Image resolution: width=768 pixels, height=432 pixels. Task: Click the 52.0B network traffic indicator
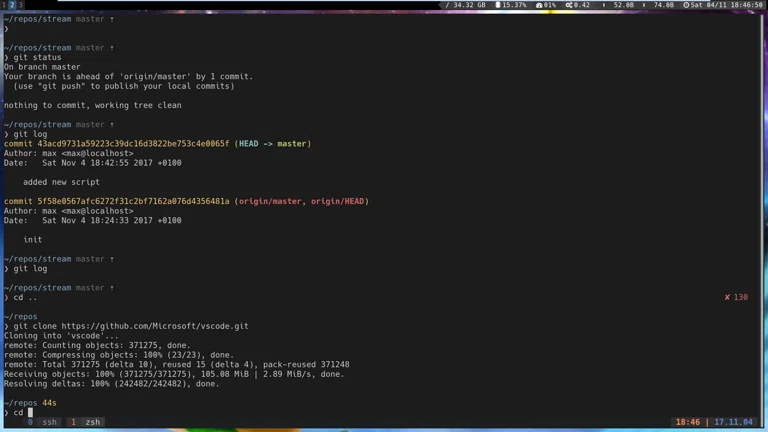point(618,5)
